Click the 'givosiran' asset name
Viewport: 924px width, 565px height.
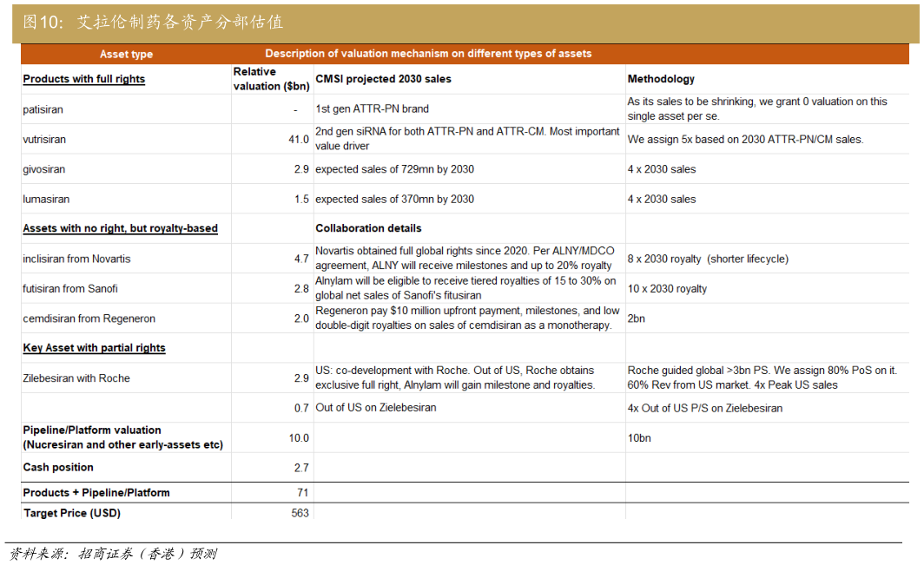[44, 169]
